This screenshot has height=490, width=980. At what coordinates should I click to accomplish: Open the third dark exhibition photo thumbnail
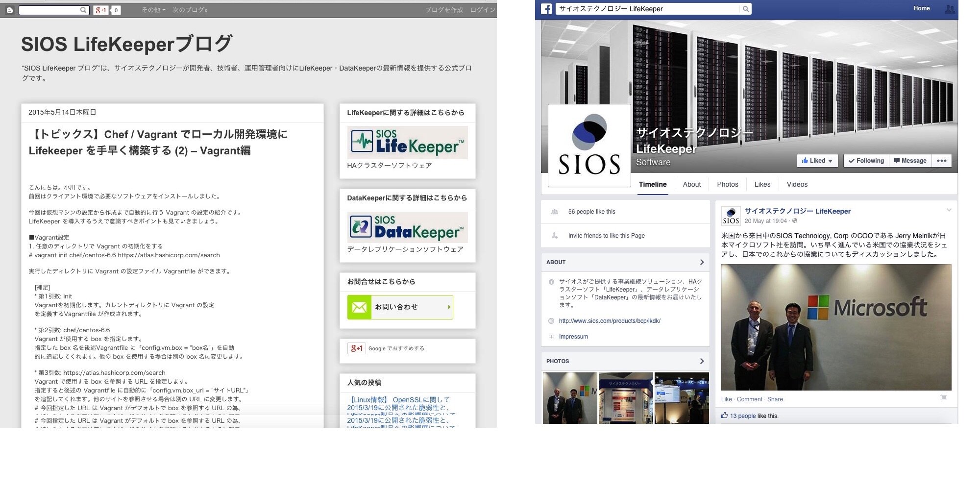point(682,398)
